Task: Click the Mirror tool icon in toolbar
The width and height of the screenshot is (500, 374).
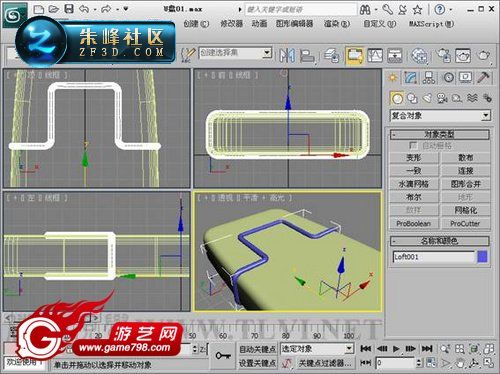Action: (287, 55)
